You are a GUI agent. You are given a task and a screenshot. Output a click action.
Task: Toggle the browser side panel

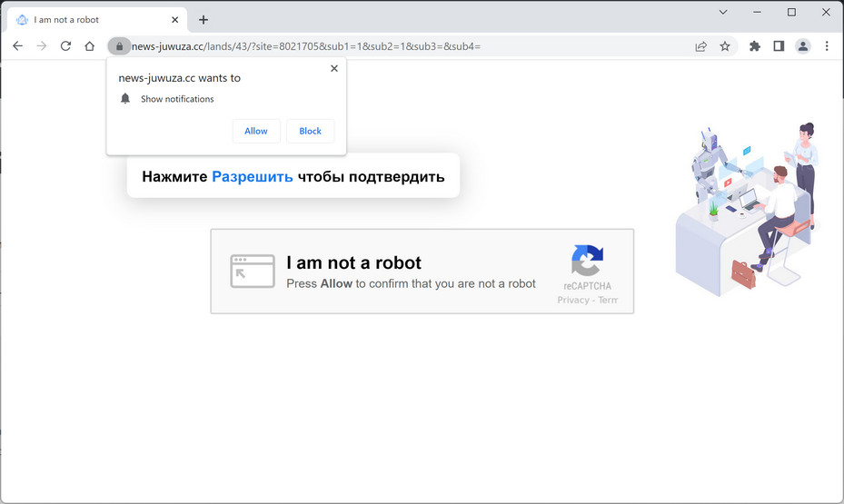[779, 46]
